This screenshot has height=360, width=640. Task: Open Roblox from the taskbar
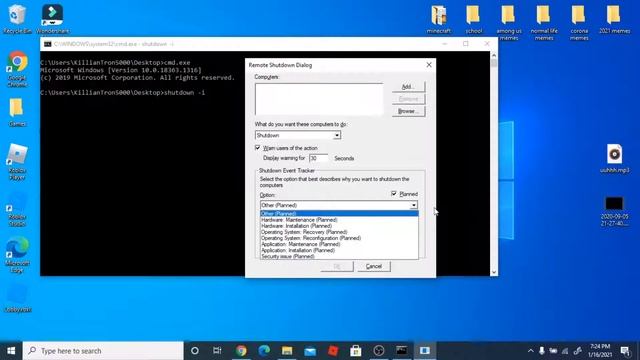333,351
